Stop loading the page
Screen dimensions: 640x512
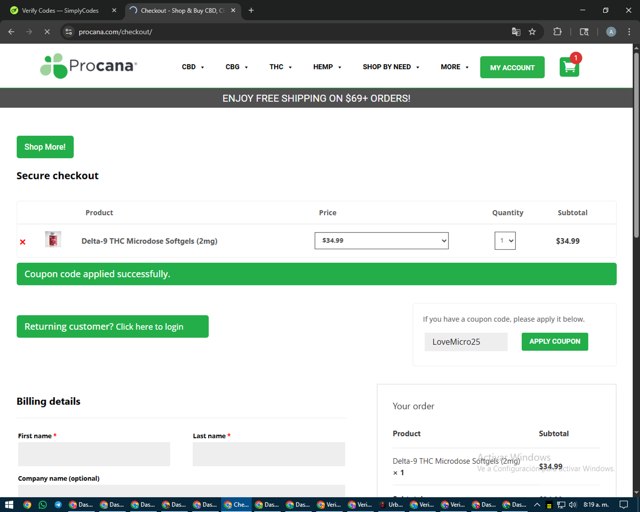(47, 31)
